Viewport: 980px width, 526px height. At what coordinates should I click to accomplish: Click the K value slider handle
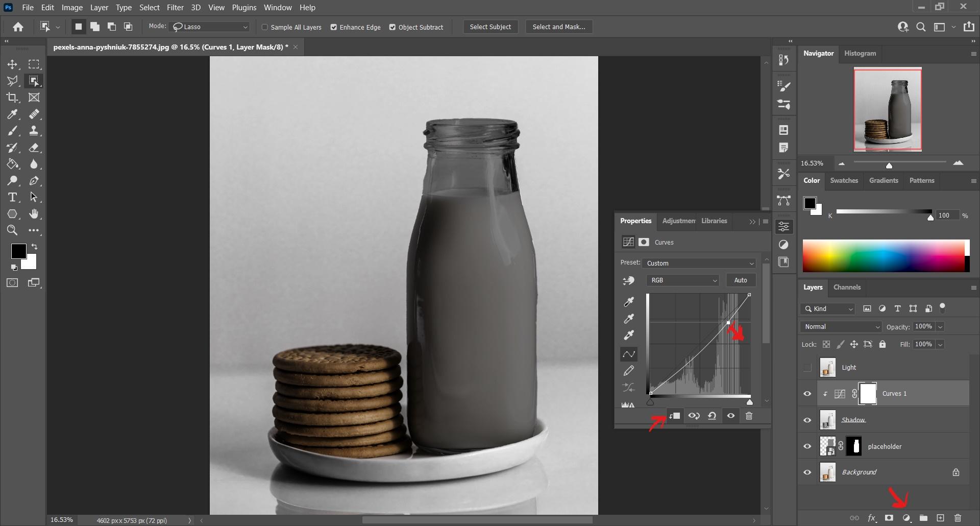(x=930, y=218)
